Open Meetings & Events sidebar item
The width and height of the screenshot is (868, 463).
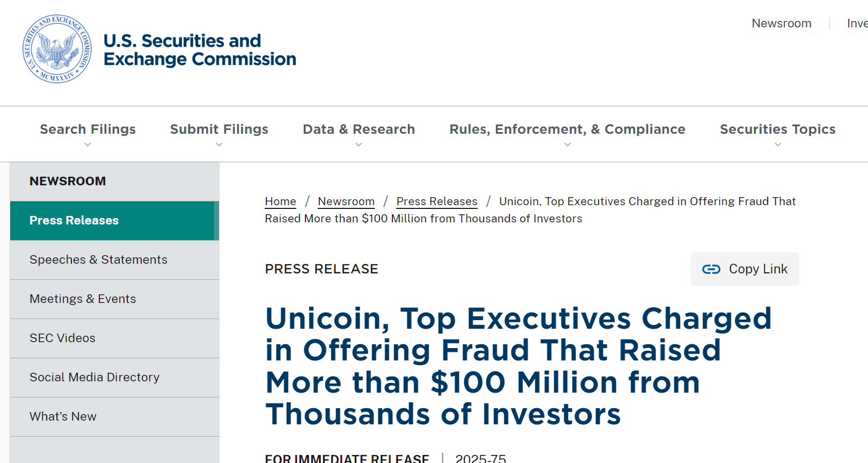click(x=114, y=299)
